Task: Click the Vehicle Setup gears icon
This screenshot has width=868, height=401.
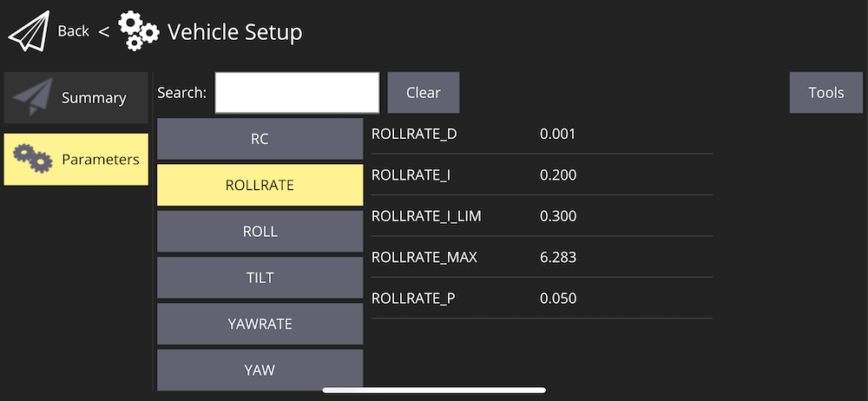Action: tap(138, 31)
